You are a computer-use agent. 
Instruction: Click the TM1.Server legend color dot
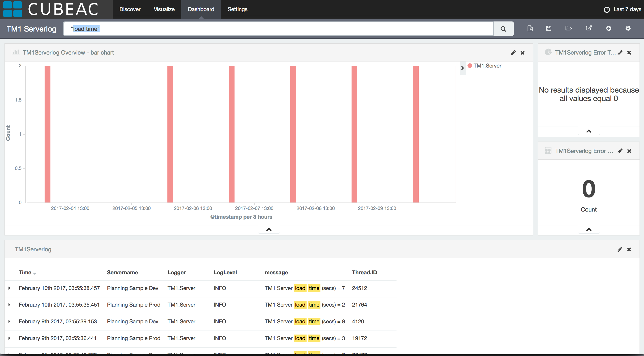(x=469, y=66)
